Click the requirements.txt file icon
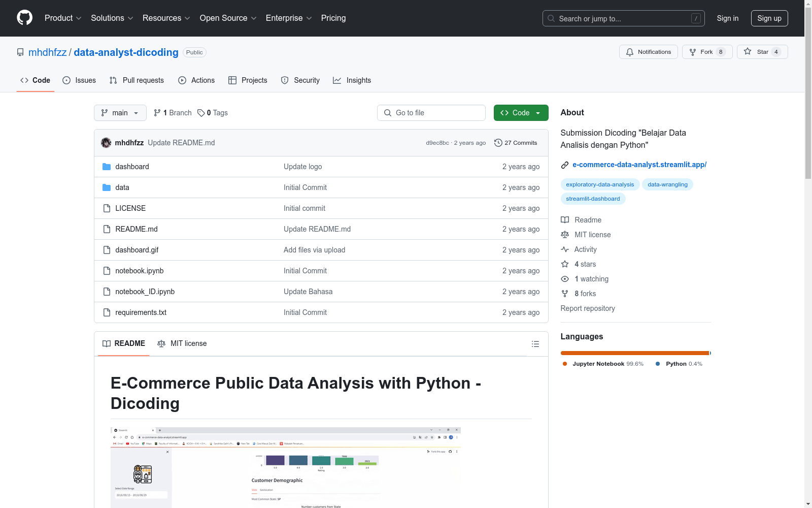This screenshot has width=812, height=508. tap(107, 312)
